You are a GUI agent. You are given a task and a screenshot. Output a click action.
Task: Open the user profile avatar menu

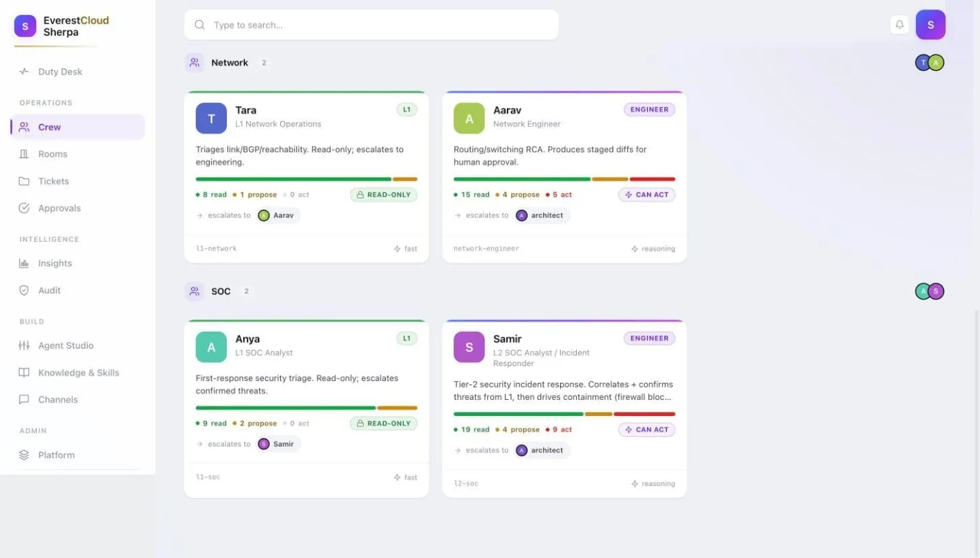pyautogui.click(x=930, y=25)
